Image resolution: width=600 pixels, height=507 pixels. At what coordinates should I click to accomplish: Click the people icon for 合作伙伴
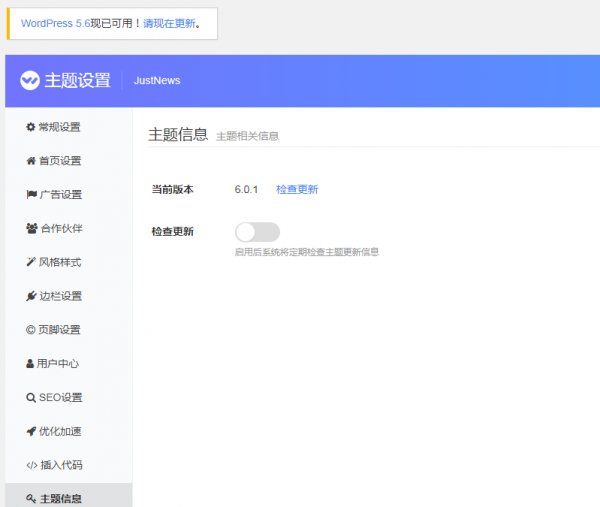pos(31,228)
